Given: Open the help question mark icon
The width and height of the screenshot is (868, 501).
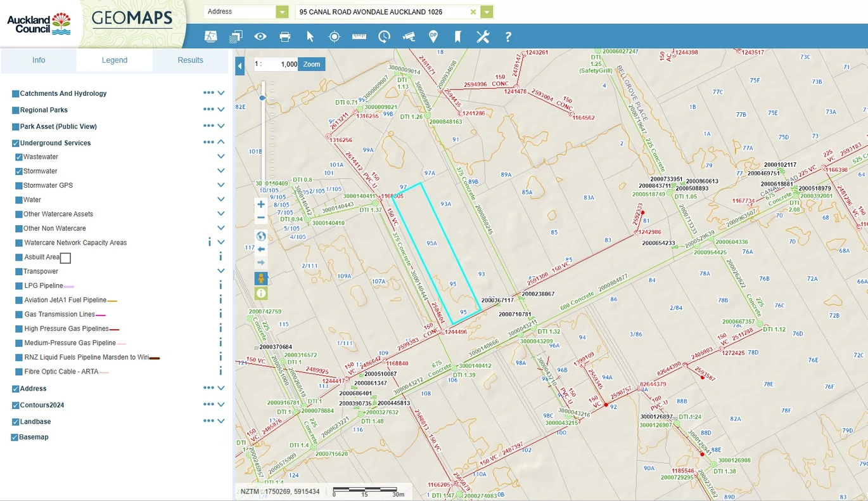Looking at the screenshot, I should (507, 37).
